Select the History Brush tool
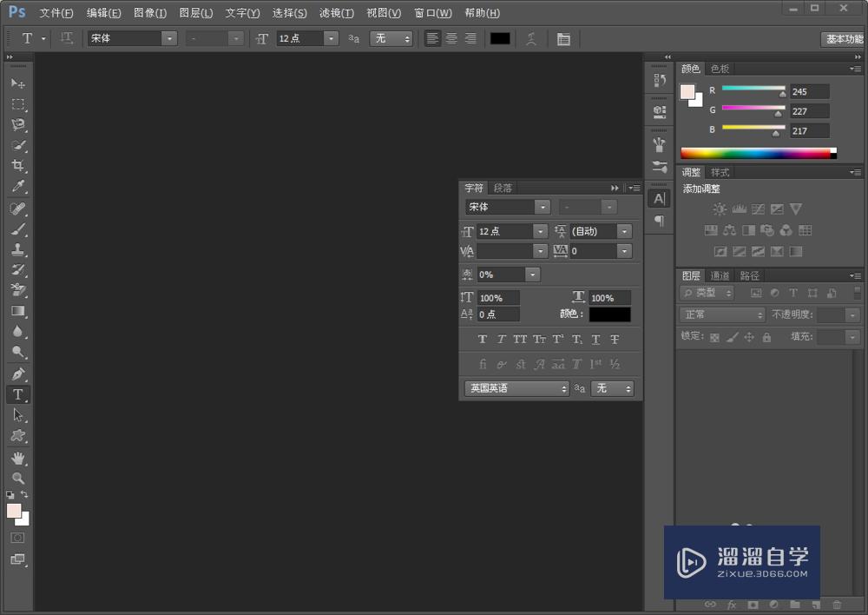The width and height of the screenshot is (868, 615). pyautogui.click(x=17, y=270)
